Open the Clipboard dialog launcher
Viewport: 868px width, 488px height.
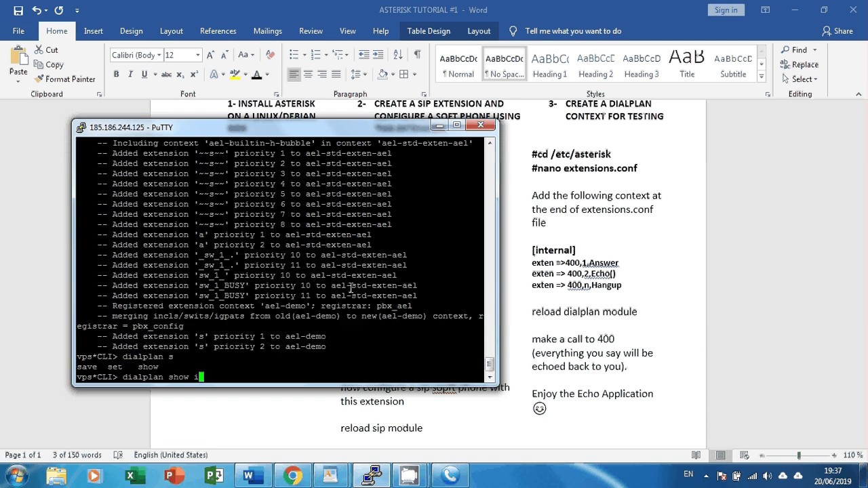click(x=99, y=94)
